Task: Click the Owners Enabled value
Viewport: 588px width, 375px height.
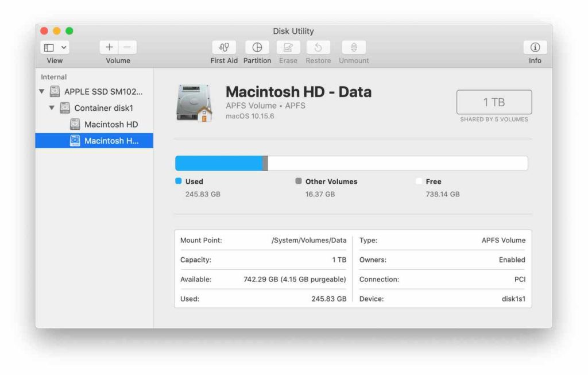Action: (x=512, y=260)
